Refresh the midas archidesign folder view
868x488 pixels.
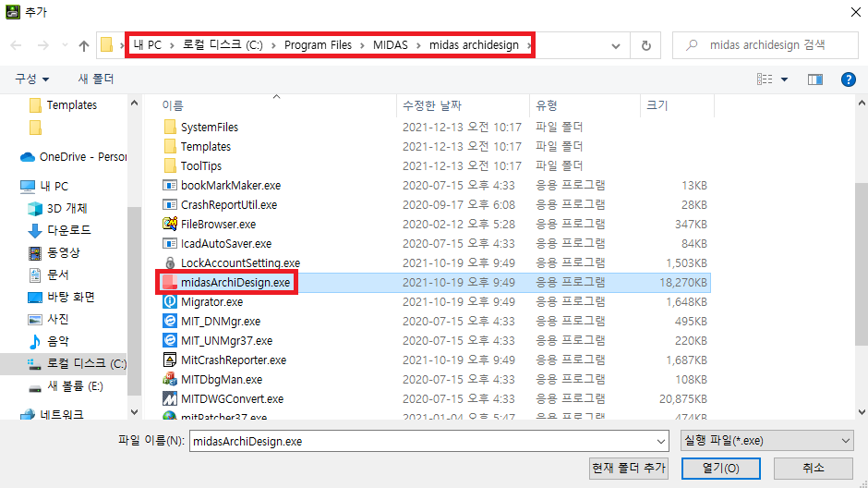(x=645, y=45)
